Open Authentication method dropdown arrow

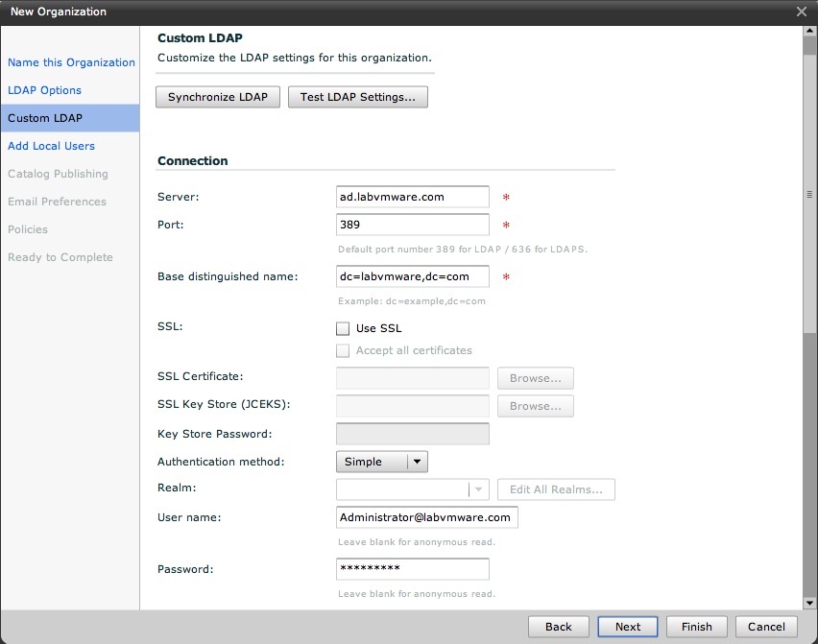coord(417,462)
